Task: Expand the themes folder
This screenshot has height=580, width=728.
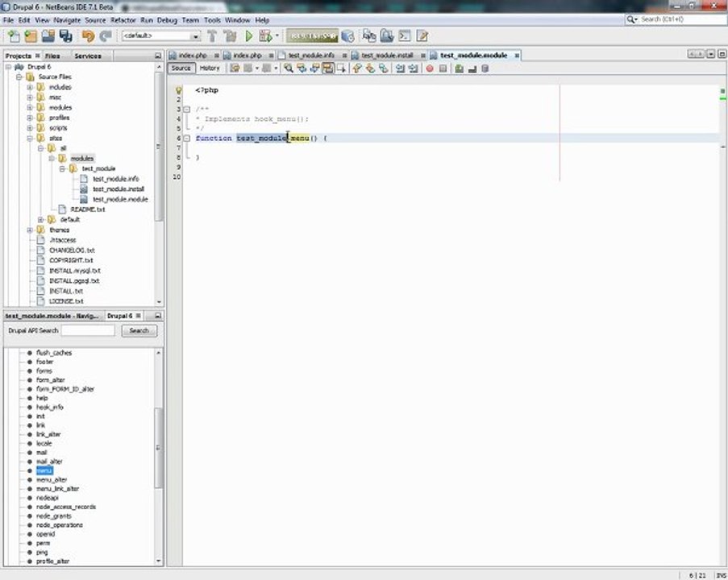Action: pyautogui.click(x=30, y=230)
